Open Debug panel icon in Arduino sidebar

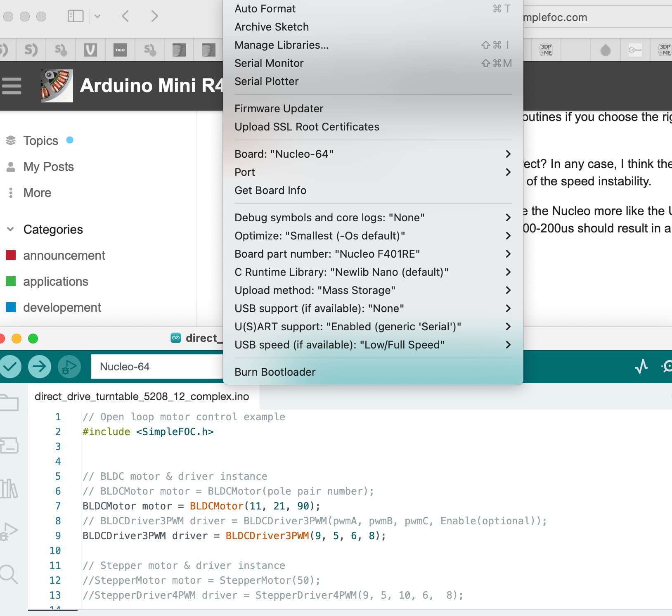(x=9, y=531)
